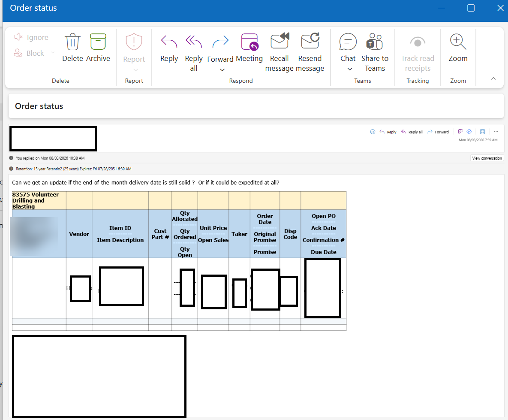Reply using the large ribbon Reply icon
The image size is (508, 420).
(169, 42)
